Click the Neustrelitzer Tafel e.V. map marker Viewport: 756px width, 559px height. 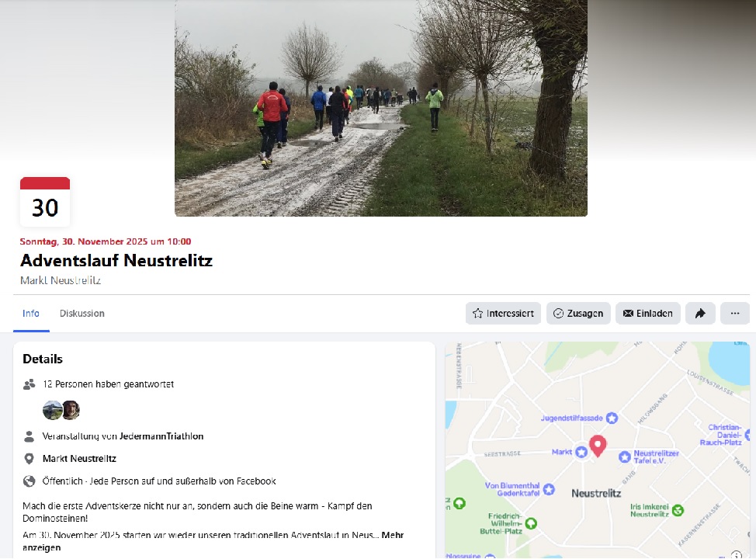tap(625, 457)
